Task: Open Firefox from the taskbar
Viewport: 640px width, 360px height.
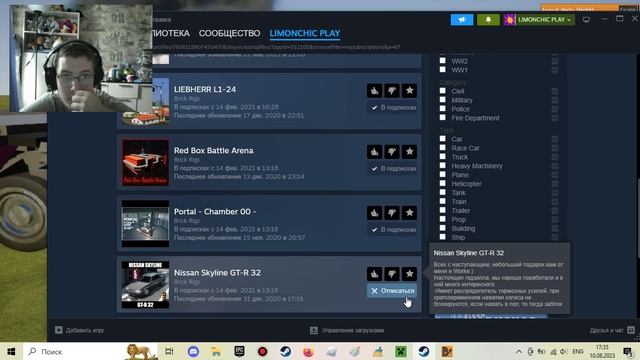Action: (309, 351)
